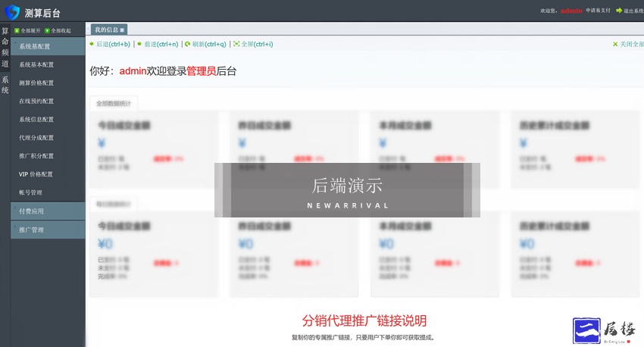Click the blue shield logo icon
Screen dimensions: 644x347
12,12
